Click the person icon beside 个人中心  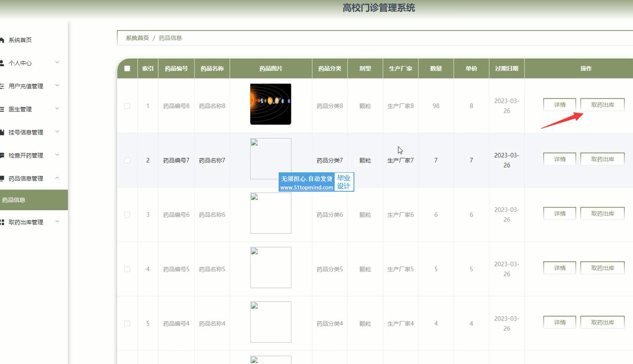point(2,63)
